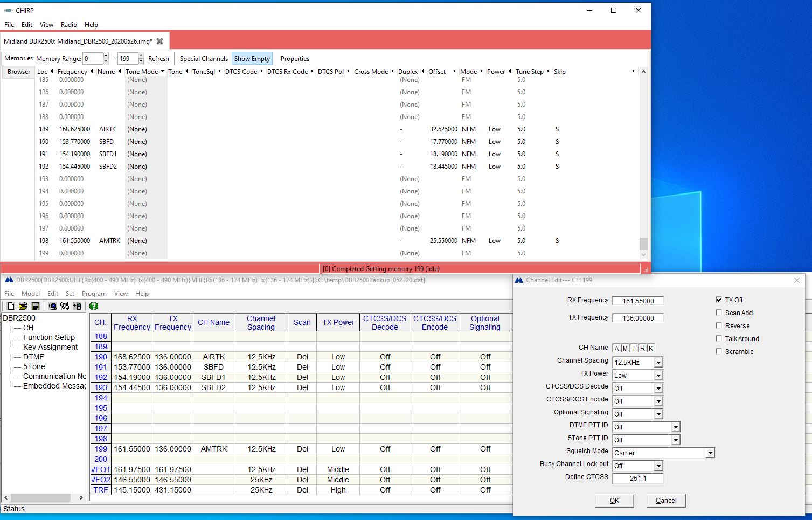The image size is (812, 520).
Task: Click the DBR2500 window title bar logo icon
Action: point(9,280)
